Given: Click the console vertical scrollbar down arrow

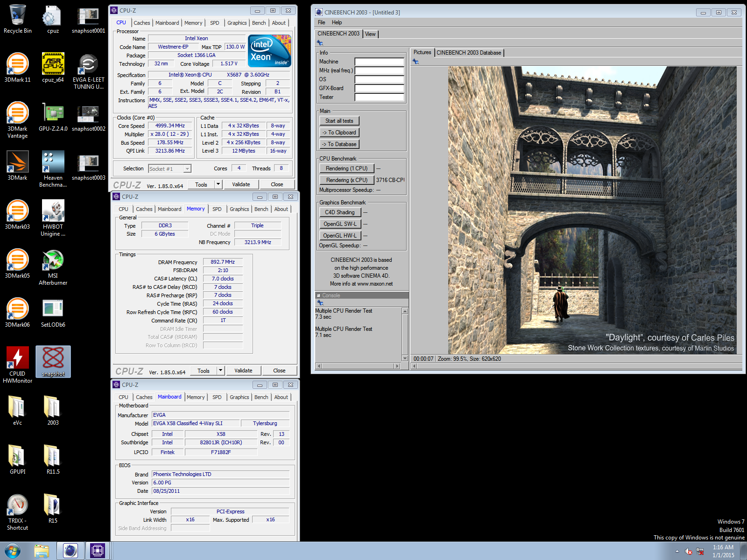Looking at the screenshot, I should (405, 358).
